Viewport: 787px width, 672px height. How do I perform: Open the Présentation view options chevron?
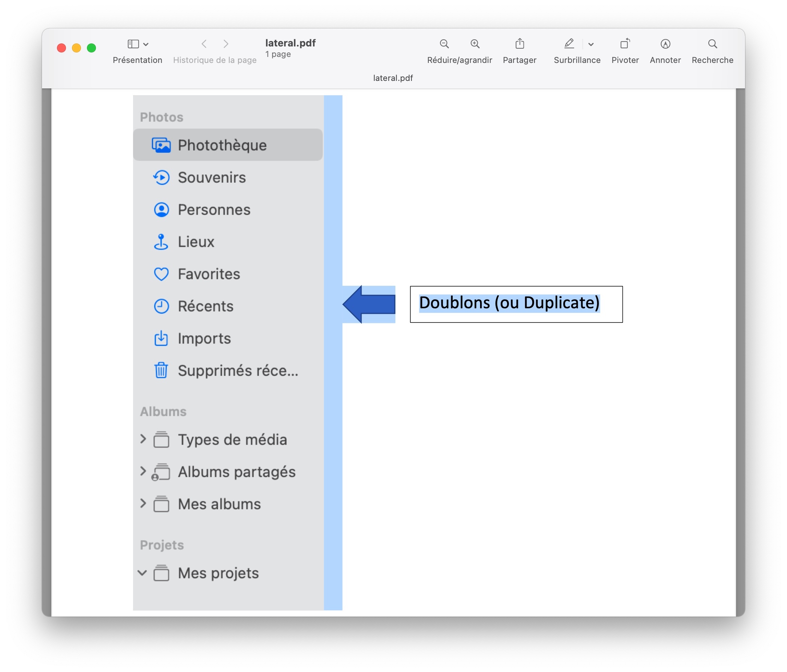(x=146, y=45)
